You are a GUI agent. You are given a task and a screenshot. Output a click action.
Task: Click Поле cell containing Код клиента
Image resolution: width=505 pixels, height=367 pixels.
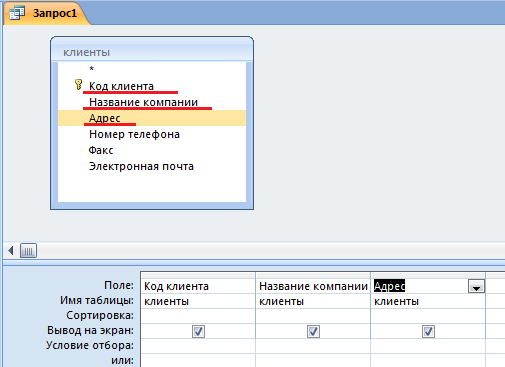(x=198, y=286)
